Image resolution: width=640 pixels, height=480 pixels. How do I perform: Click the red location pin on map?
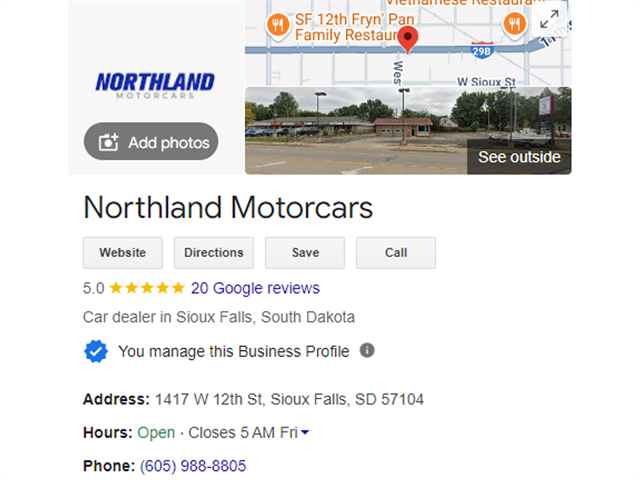[x=408, y=40]
